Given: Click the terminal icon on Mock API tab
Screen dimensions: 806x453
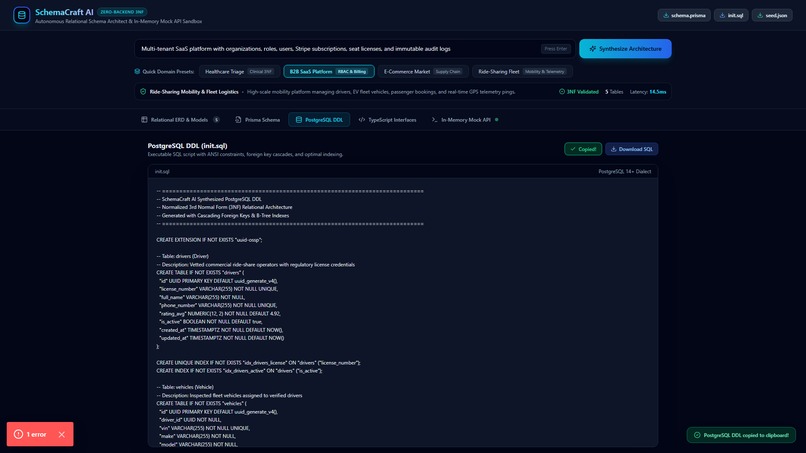Looking at the screenshot, I should (x=434, y=120).
